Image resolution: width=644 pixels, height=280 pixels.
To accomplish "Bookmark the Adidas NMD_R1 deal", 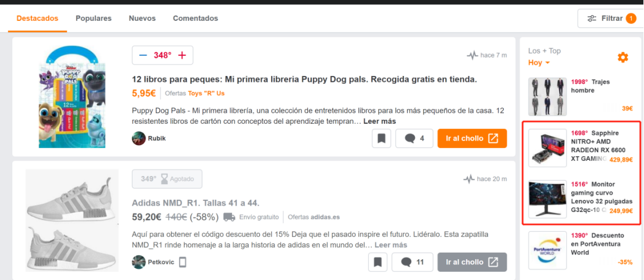I will pyautogui.click(x=378, y=263).
